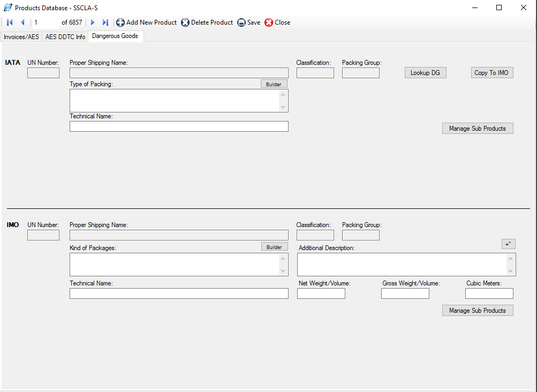Go to the previous product record

pos(22,22)
